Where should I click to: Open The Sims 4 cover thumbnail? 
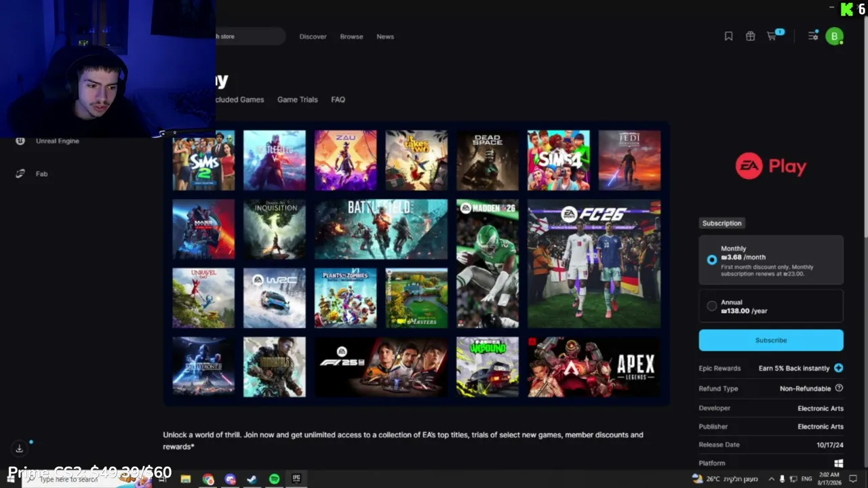point(559,160)
